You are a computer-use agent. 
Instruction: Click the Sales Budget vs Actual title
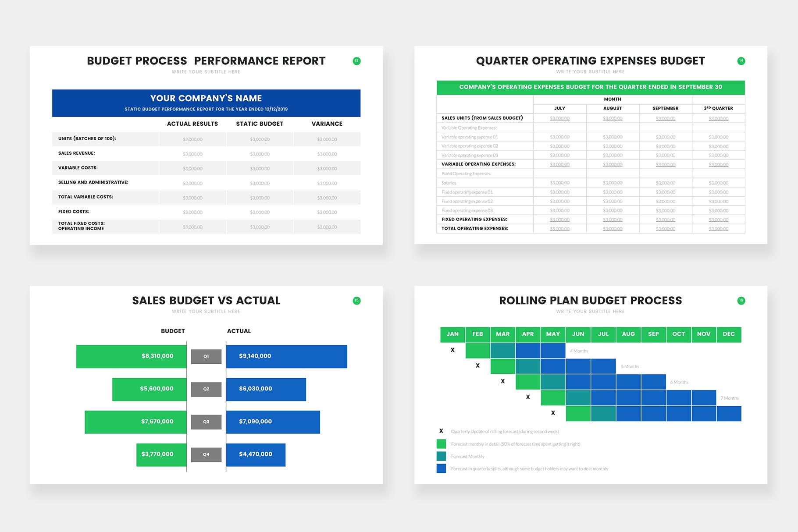click(206, 301)
